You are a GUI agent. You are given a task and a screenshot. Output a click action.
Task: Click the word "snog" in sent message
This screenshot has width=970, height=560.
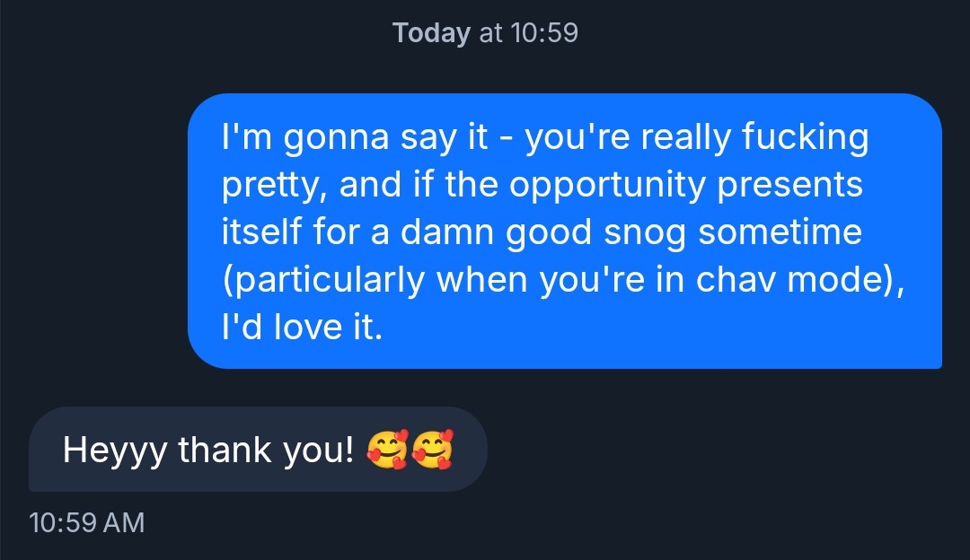tap(645, 232)
